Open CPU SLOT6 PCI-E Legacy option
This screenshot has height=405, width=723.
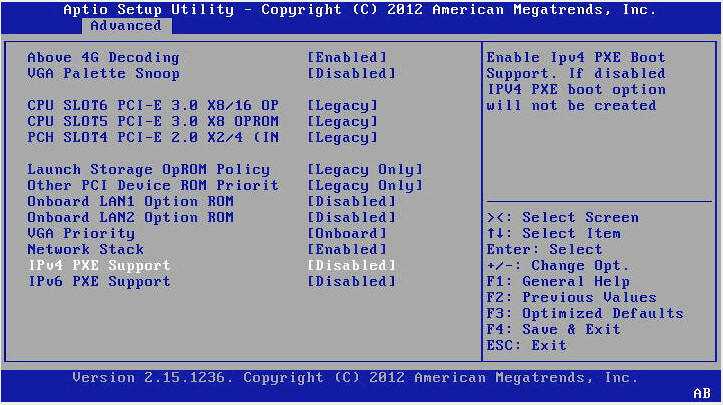pyautogui.click(x=342, y=105)
